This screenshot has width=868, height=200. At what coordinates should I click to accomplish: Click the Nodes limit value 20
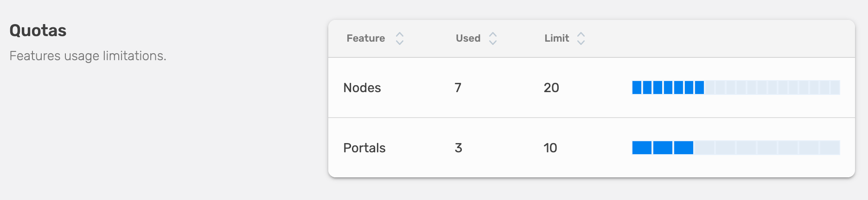[x=551, y=88]
